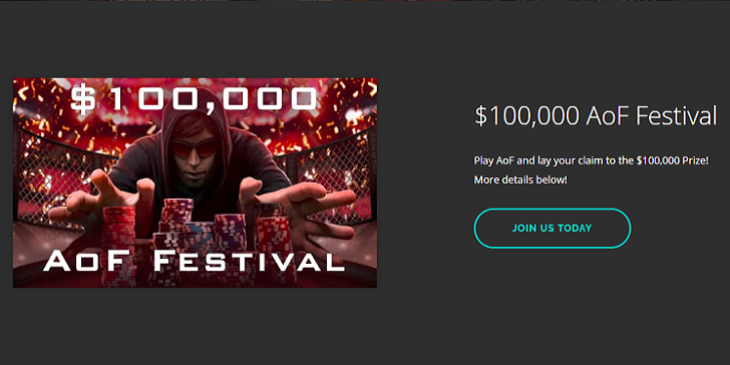The image size is (730, 365).
Task: Click the thin image strip at page top
Action: click(x=365, y=1)
